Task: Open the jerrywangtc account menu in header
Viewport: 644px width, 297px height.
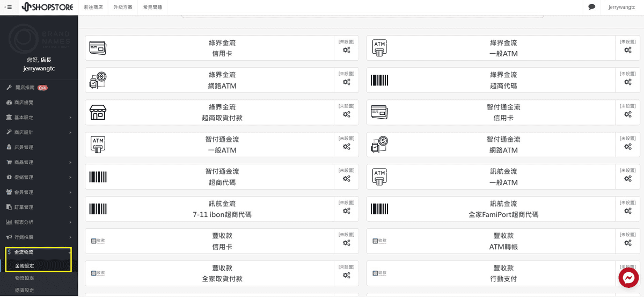Action: pyautogui.click(x=621, y=7)
